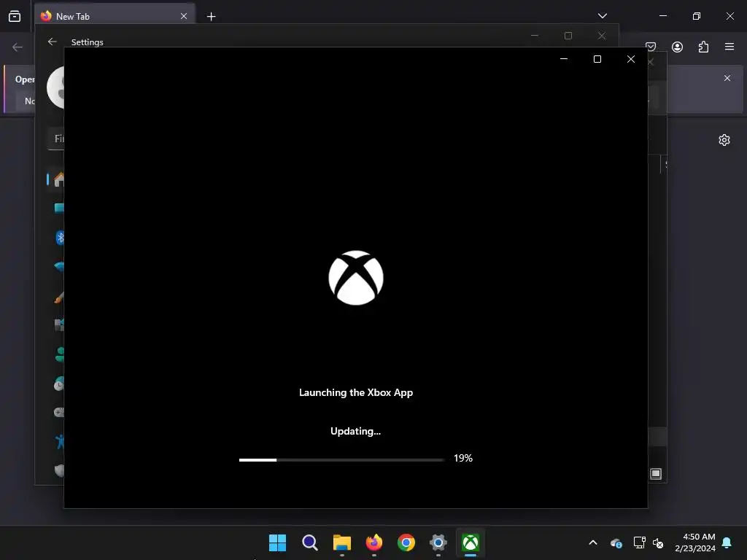This screenshot has height=560, width=747.
Task: Open File Explorer from the taskbar
Action: click(x=341, y=542)
